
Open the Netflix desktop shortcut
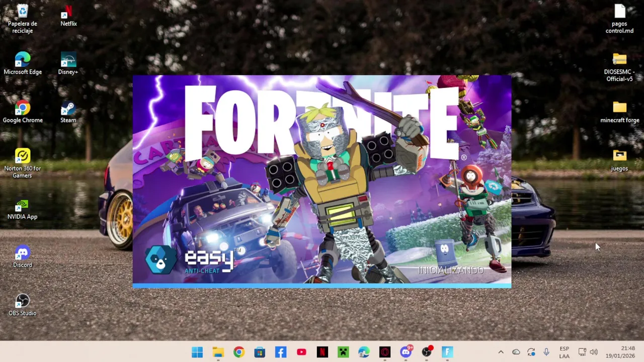click(68, 15)
